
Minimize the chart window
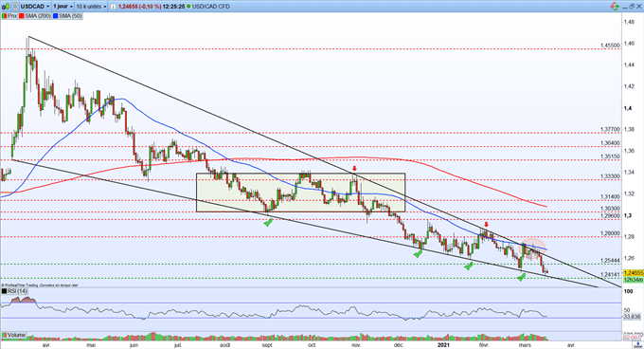(x=625, y=8)
